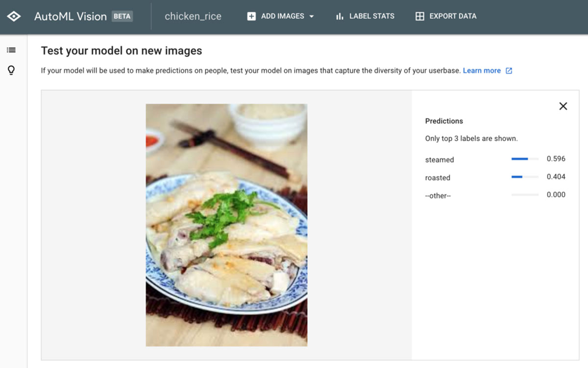The height and width of the screenshot is (368, 588).
Task: Click the AutoML Vision logo icon
Action: [x=14, y=16]
